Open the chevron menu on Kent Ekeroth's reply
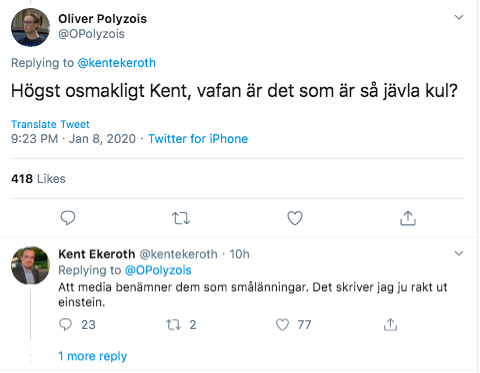 pos(459,253)
